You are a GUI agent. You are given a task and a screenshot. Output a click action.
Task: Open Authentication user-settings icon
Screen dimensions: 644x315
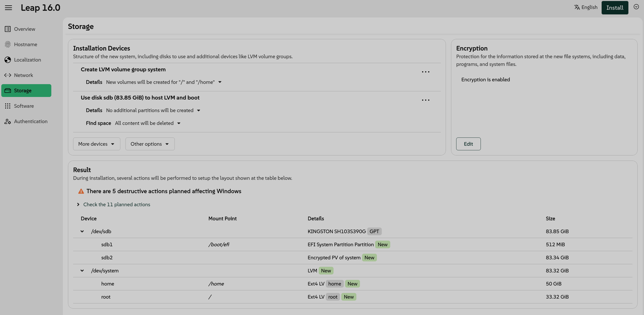tap(8, 121)
